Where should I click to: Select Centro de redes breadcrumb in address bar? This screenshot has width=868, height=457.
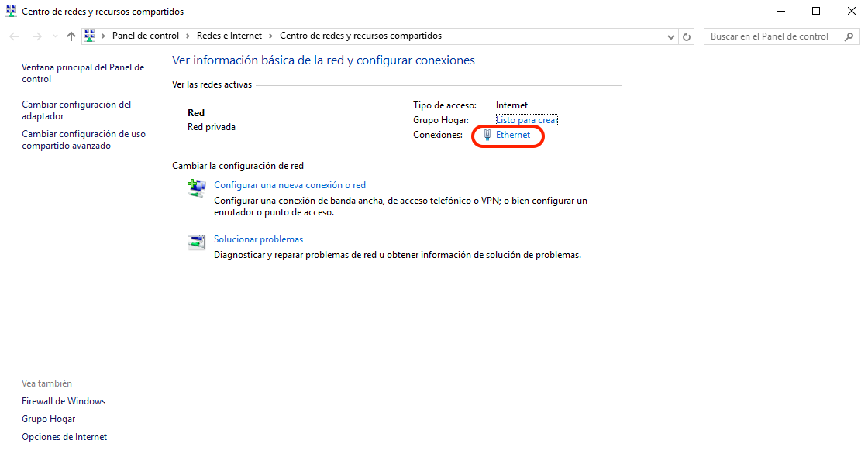[360, 36]
